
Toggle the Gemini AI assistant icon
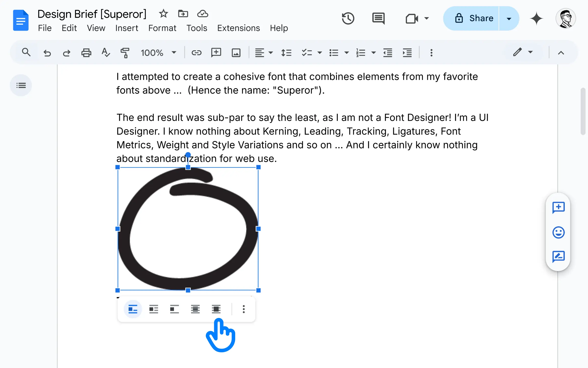tap(536, 18)
